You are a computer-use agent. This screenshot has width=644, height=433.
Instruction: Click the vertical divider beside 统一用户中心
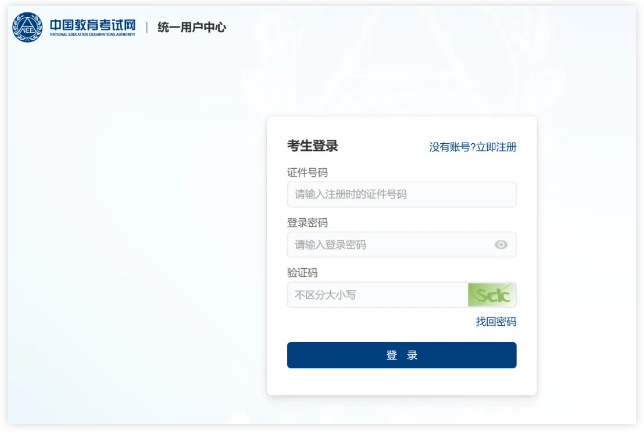[x=147, y=27]
